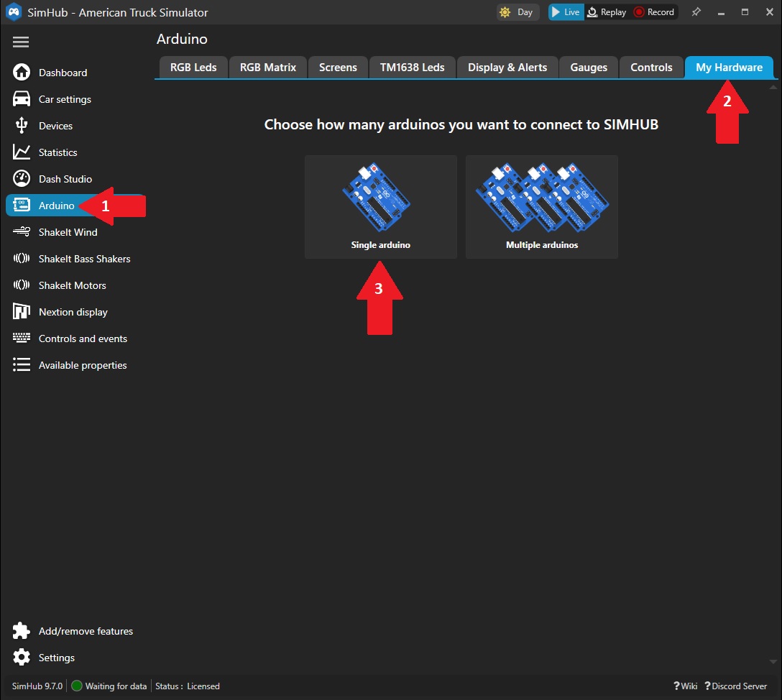Switch to Live mode
The image size is (782, 700).
tap(566, 12)
